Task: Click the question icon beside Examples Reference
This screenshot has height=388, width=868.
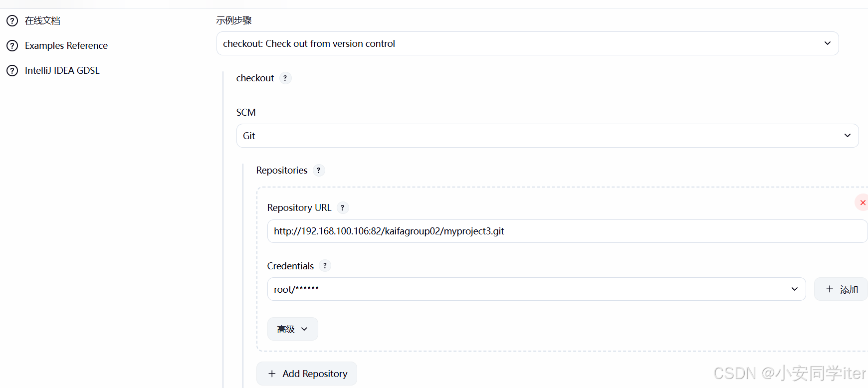Action: click(12, 46)
